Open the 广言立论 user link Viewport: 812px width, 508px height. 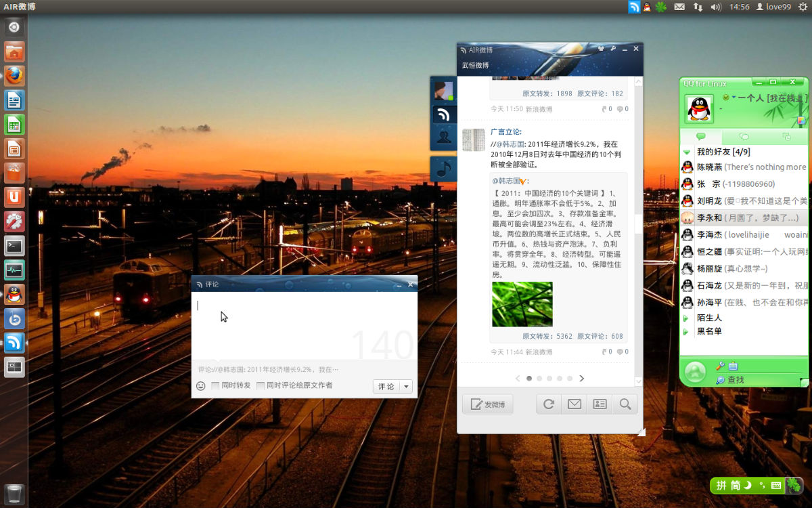coord(505,131)
